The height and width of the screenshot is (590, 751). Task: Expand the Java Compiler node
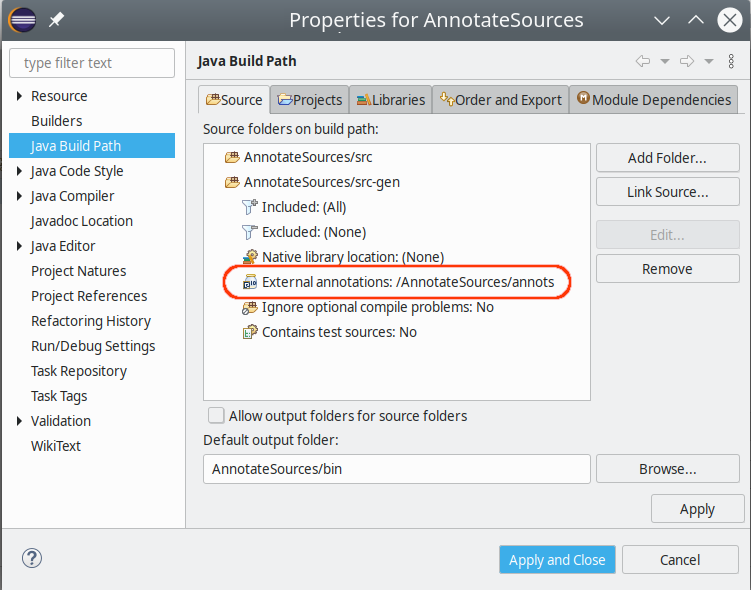(19, 196)
